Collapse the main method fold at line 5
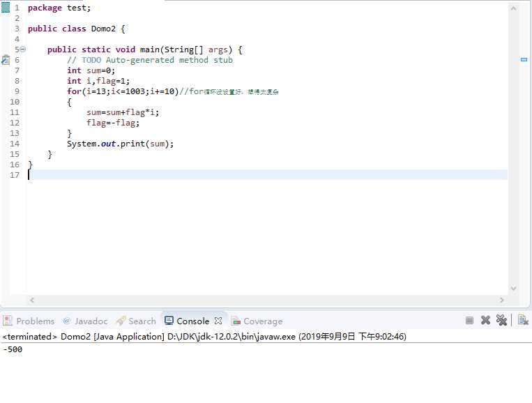This screenshot has height=403, width=532. (x=23, y=50)
